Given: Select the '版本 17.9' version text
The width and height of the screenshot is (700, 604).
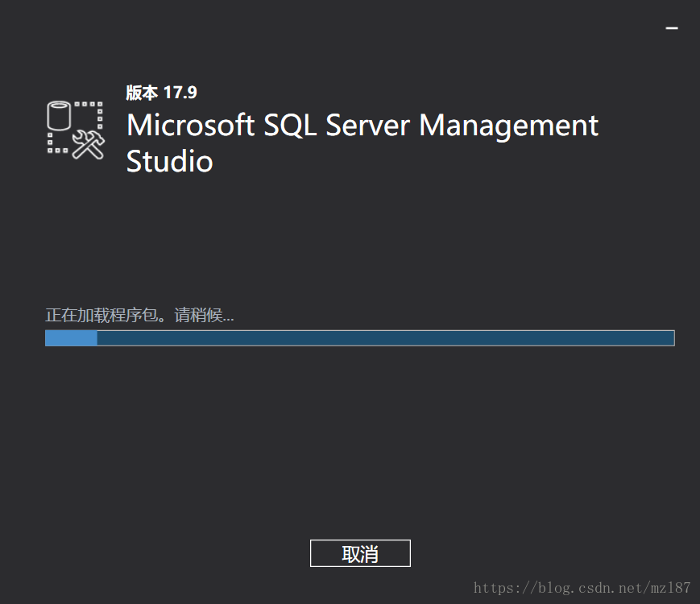Looking at the screenshot, I should pos(161,93).
